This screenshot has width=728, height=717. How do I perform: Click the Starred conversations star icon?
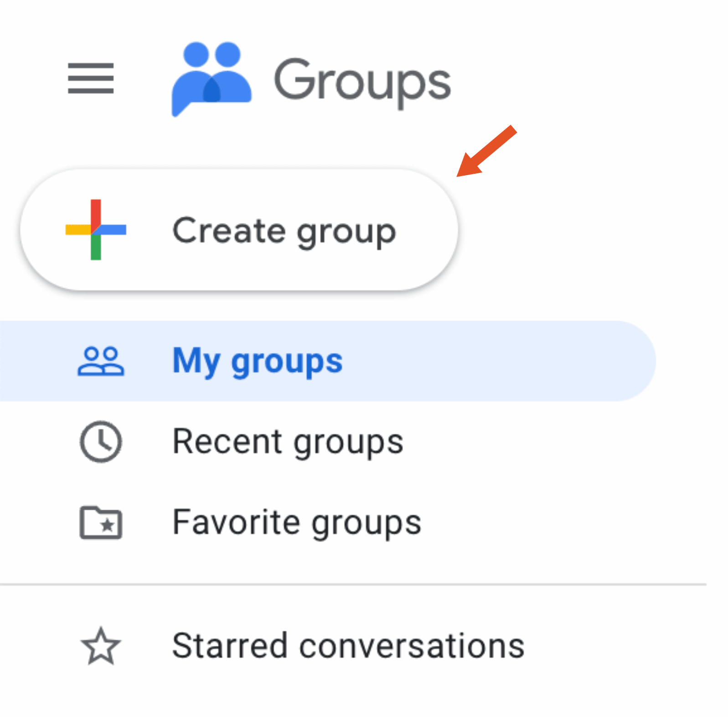[x=101, y=646]
